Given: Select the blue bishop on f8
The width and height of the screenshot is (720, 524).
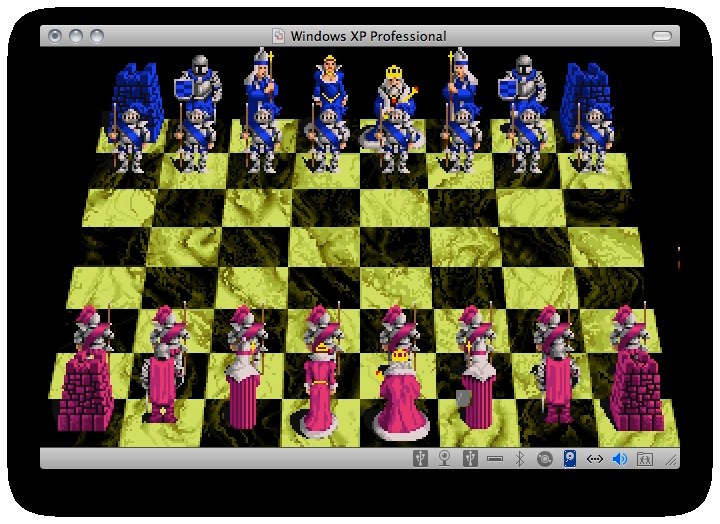Looking at the screenshot, I should 461,83.
